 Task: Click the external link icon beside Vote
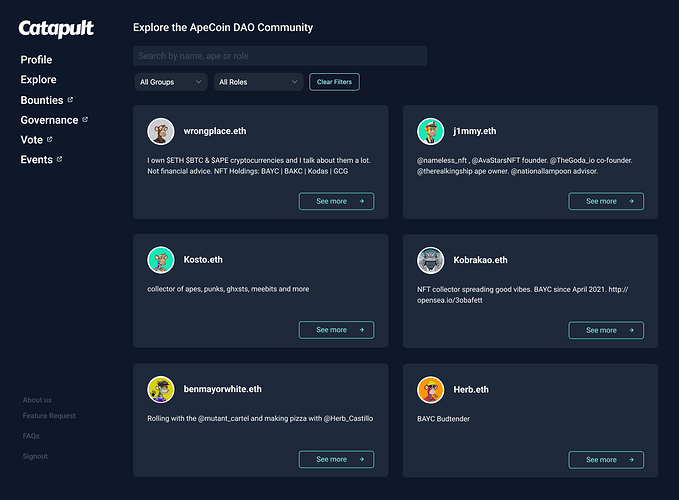coord(49,139)
